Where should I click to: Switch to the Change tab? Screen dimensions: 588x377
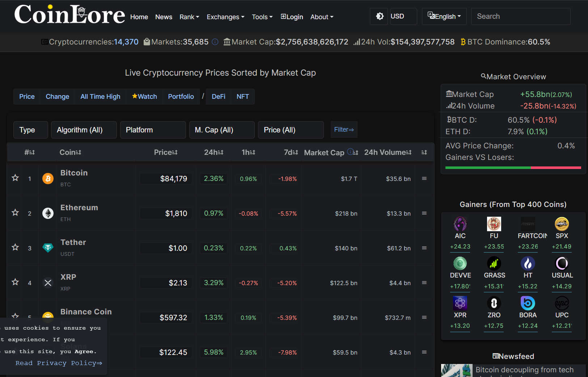coord(57,97)
